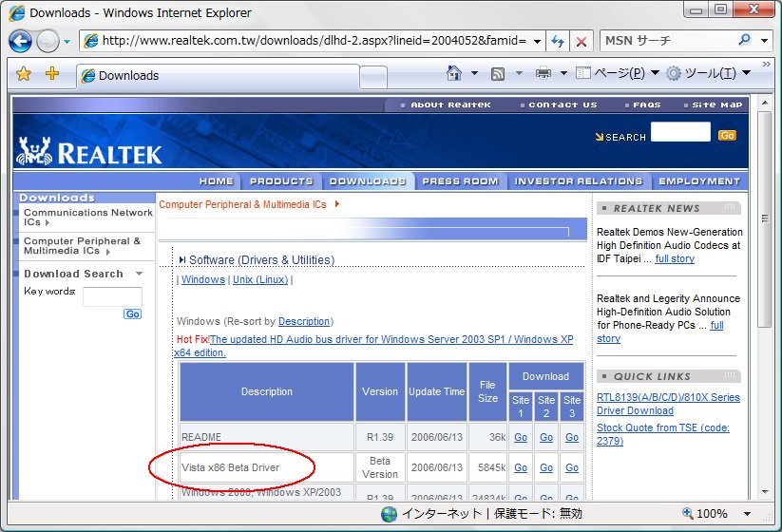The width and height of the screenshot is (782, 532).
Task: Click the Internet zone globe icon in the status bar
Action: pyautogui.click(x=389, y=514)
